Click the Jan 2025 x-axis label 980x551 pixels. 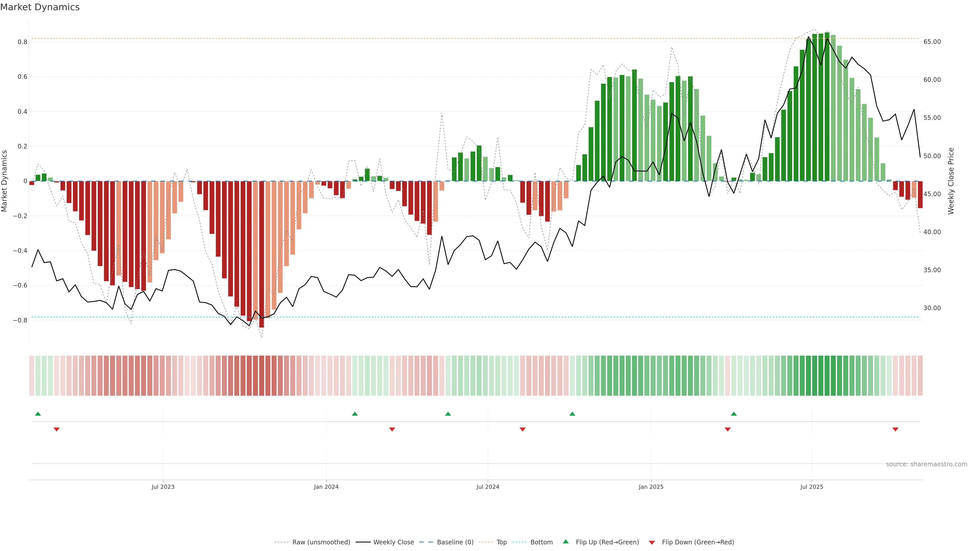pyautogui.click(x=651, y=487)
